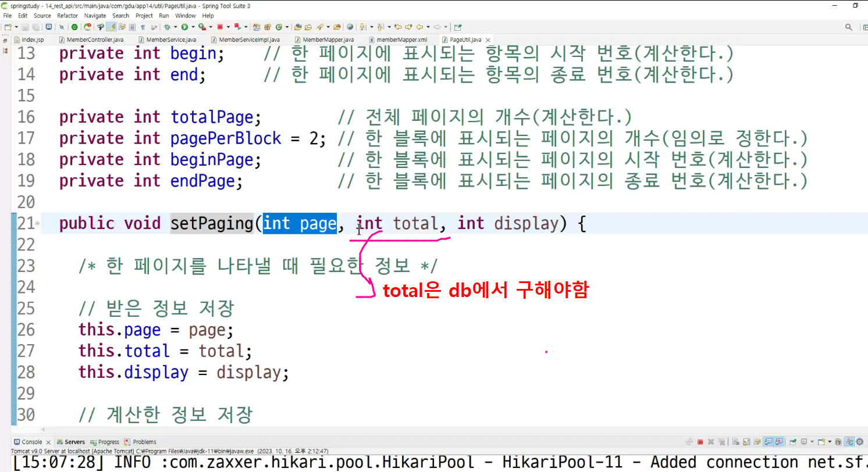
Task: Click console settings gear icon
Action: pyautogui.click(x=859, y=442)
